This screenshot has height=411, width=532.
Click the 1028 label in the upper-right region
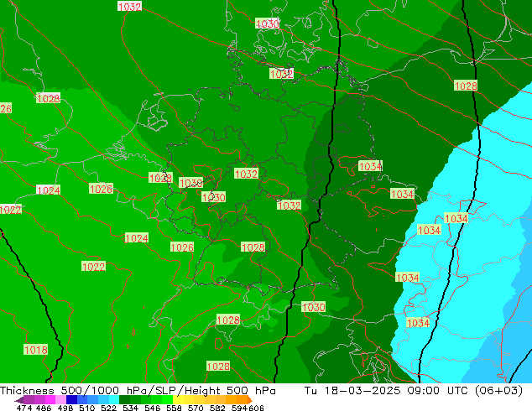pos(466,86)
